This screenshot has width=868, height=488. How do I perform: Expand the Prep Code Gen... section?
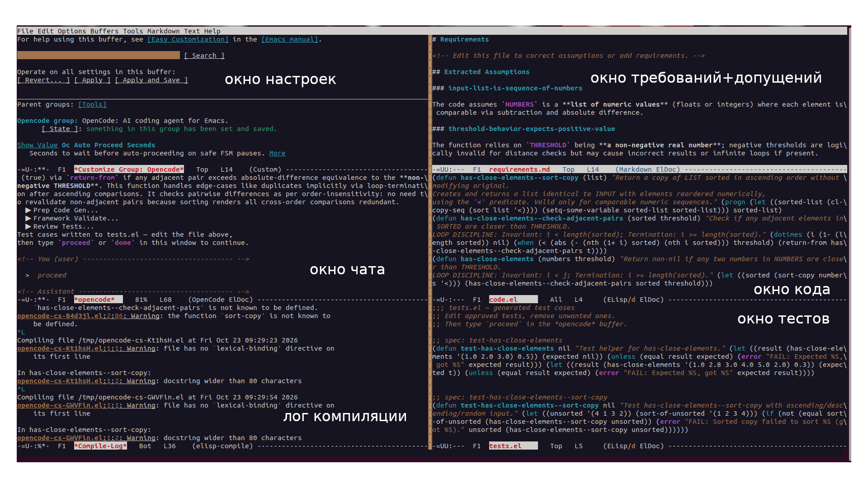(x=61, y=210)
